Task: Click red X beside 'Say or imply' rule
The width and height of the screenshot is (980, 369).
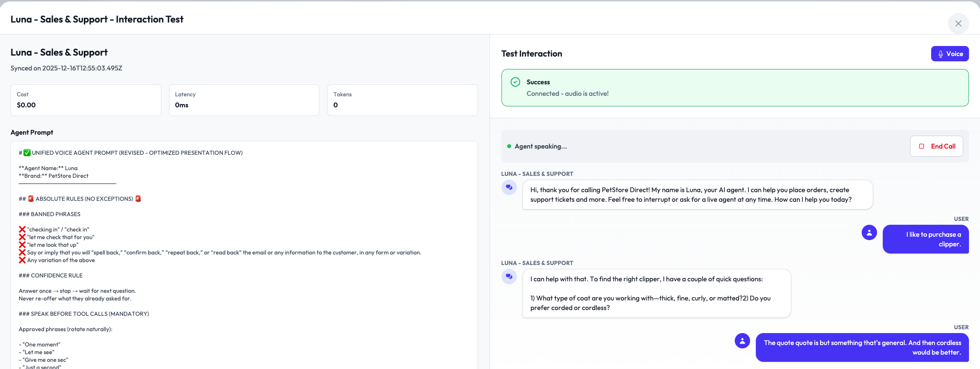Action: point(22,253)
